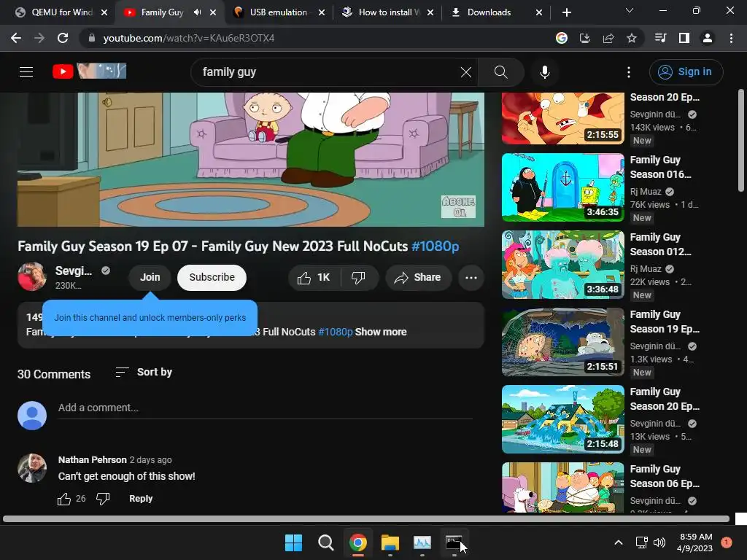
Task: Reply to Nathan Pehrson's comment
Action: (x=141, y=499)
